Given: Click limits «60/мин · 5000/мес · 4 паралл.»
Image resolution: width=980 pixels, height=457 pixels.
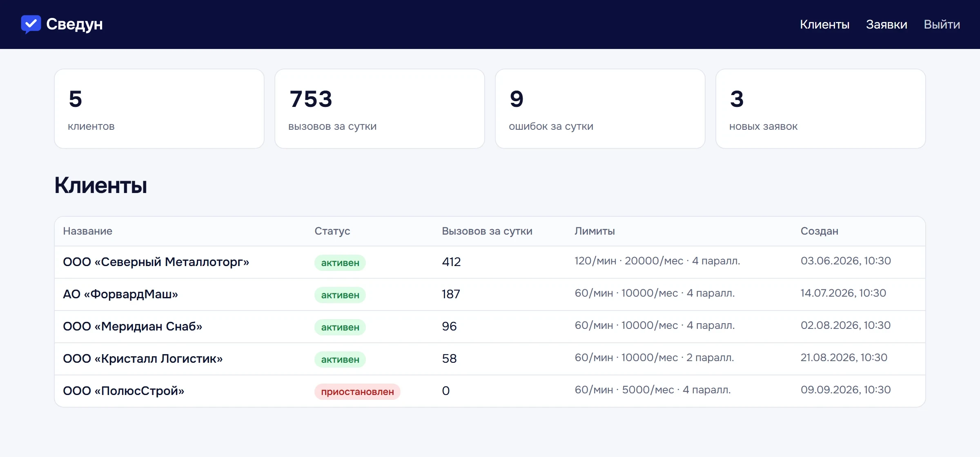Looking at the screenshot, I should [x=653, y=390].
